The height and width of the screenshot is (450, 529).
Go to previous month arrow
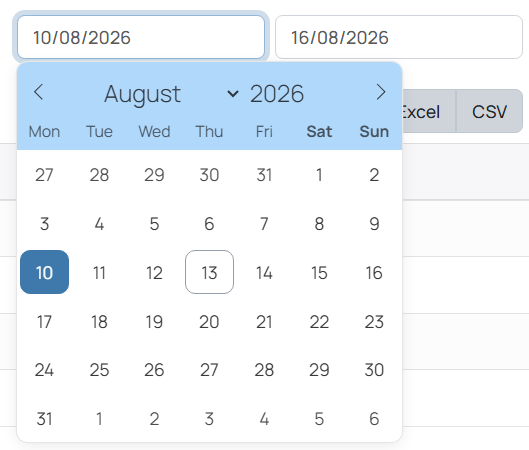point(38,92)
